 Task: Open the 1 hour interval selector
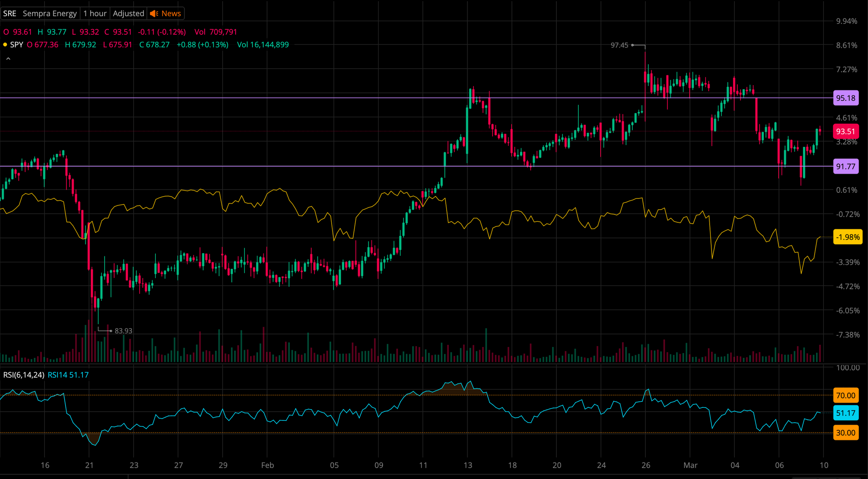coord(95,13)
